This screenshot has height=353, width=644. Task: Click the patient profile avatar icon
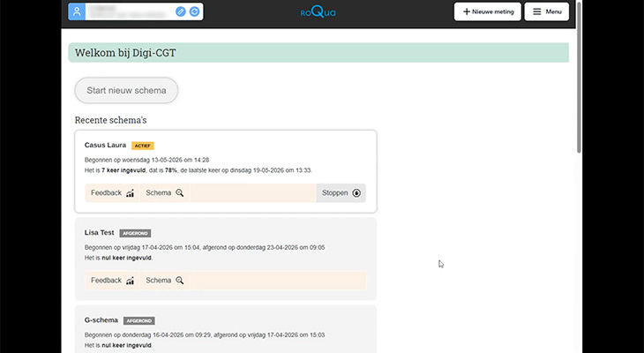(77, 11)
